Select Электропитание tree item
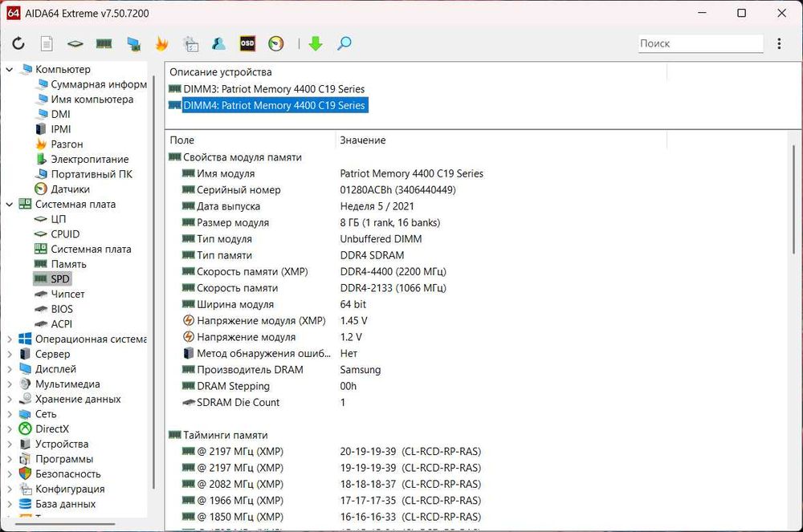This screenshot has height=532, width=803. [83, 159]
